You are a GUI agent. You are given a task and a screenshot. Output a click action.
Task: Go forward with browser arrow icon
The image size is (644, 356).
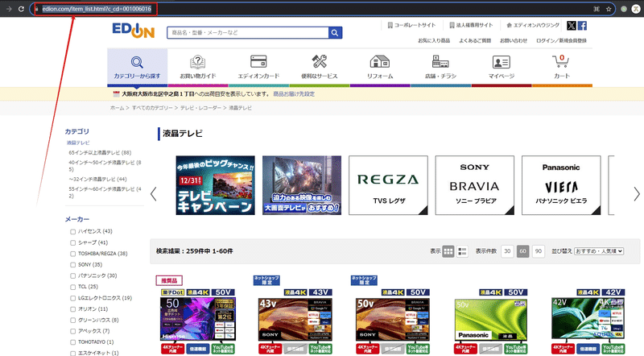[9, 9]
